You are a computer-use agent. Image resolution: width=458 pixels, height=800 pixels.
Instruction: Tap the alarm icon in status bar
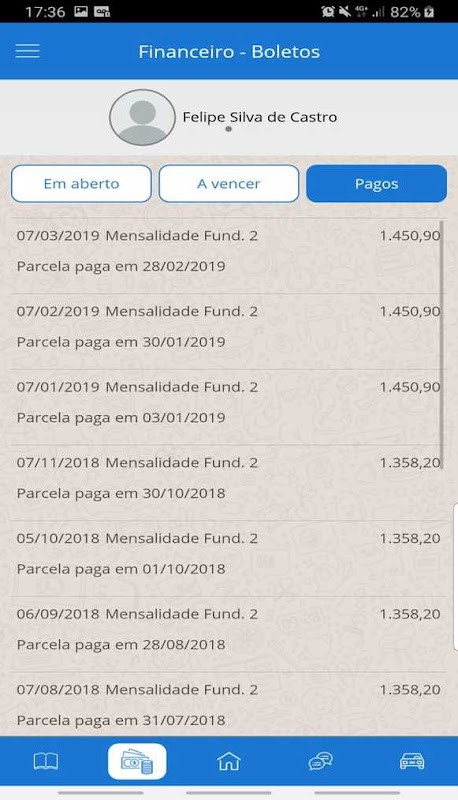point(327,11)
